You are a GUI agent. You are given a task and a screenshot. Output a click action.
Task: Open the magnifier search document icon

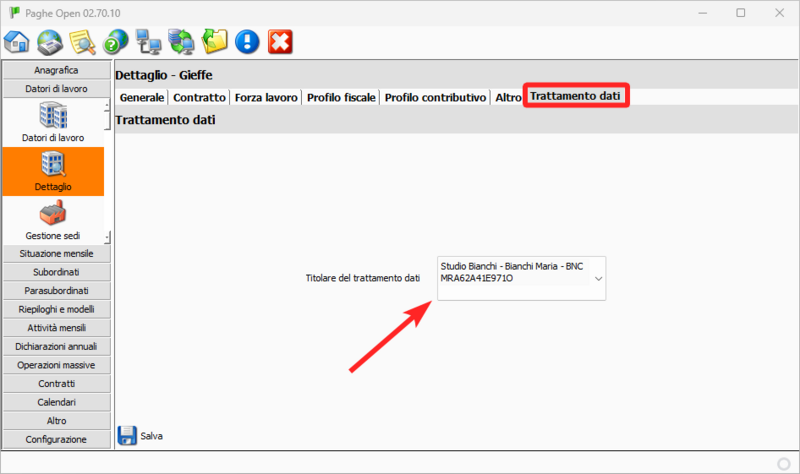point(83,41)
